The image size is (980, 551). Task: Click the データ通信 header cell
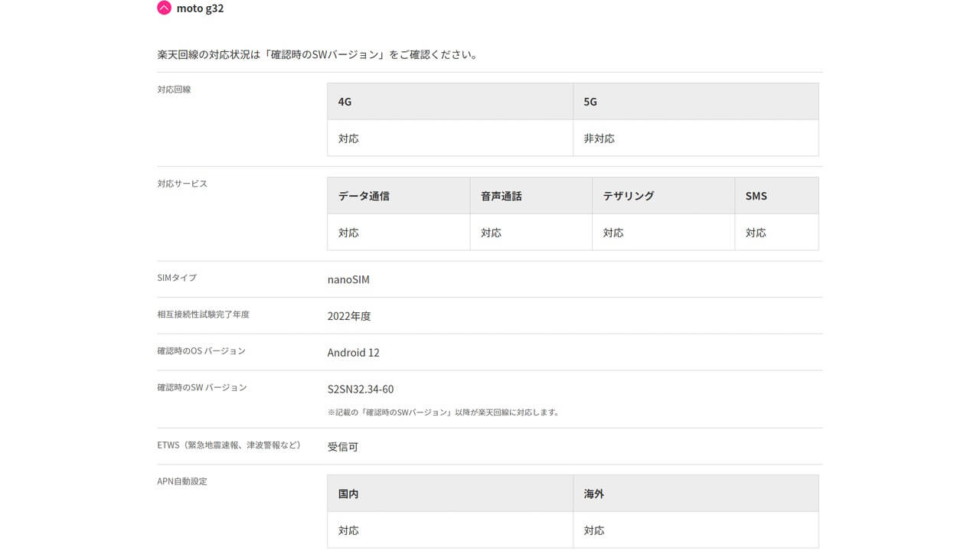coord(364,195)
